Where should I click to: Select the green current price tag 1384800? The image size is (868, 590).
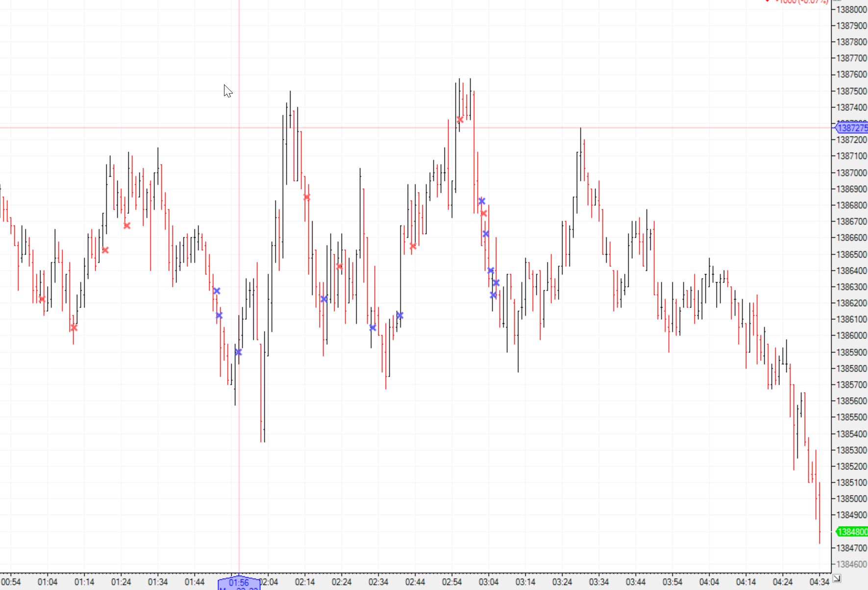[x=852, y=532]
